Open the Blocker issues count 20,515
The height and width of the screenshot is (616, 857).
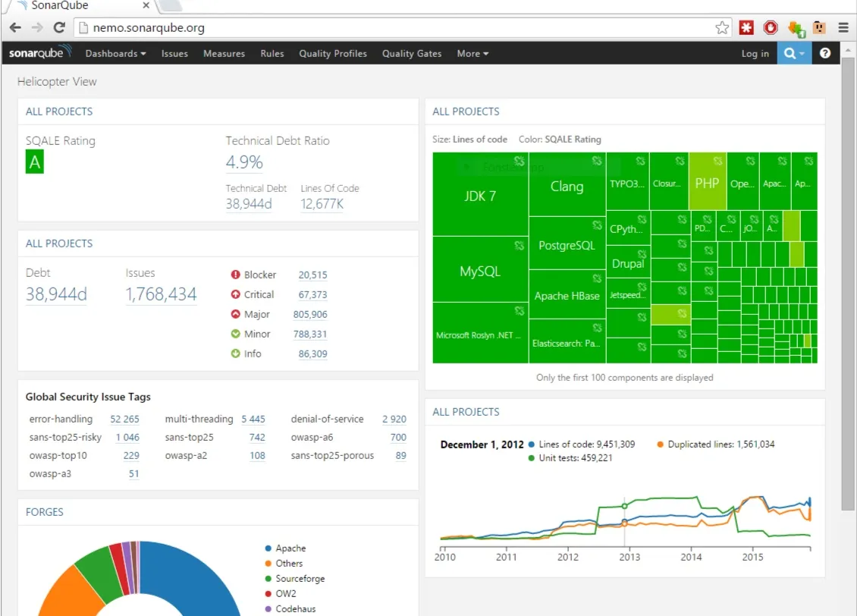tap(312, 275)
